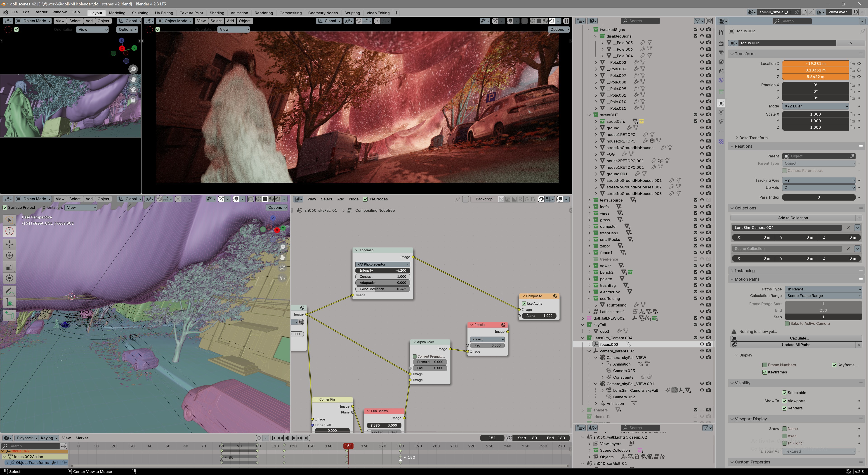The image size is (868, 475).
Task: Open the Render properties tab
Action: click(721, 43)
